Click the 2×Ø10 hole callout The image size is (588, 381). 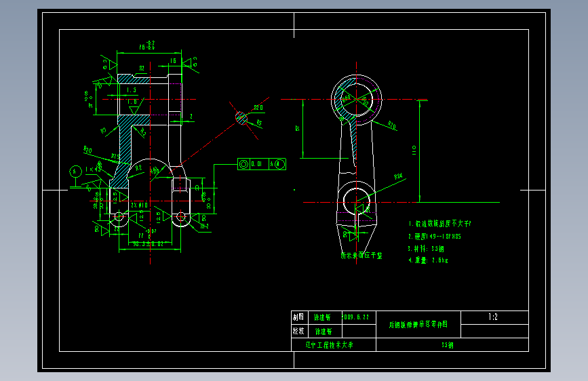[139, 205]
